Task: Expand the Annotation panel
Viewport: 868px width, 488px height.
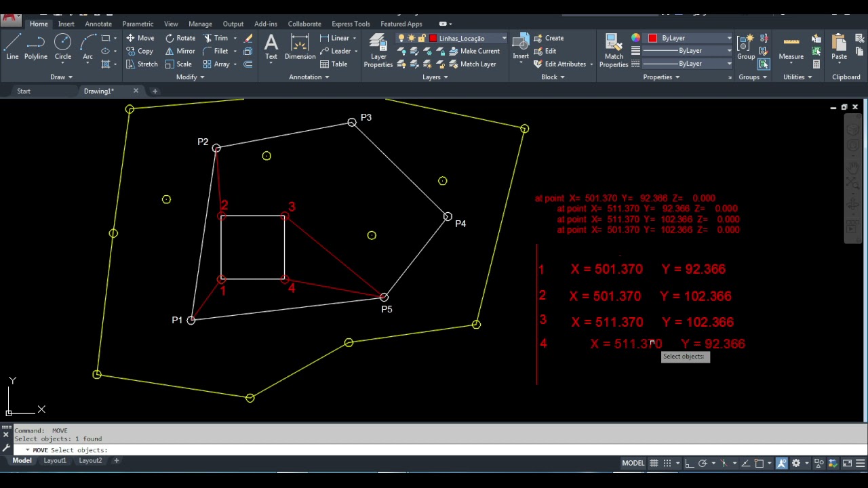Action: (309, 77)
